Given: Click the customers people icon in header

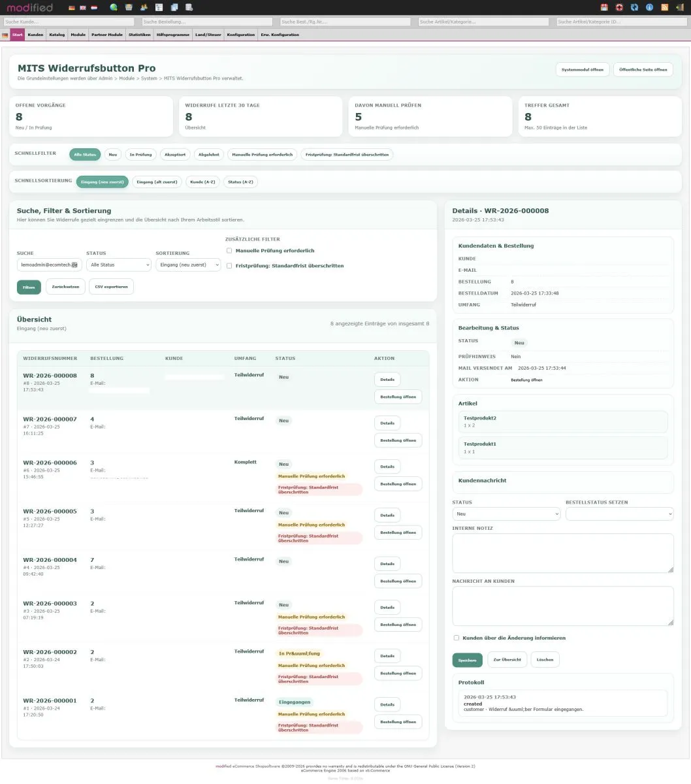Looking at the screenshot, I should pos(144,8).
